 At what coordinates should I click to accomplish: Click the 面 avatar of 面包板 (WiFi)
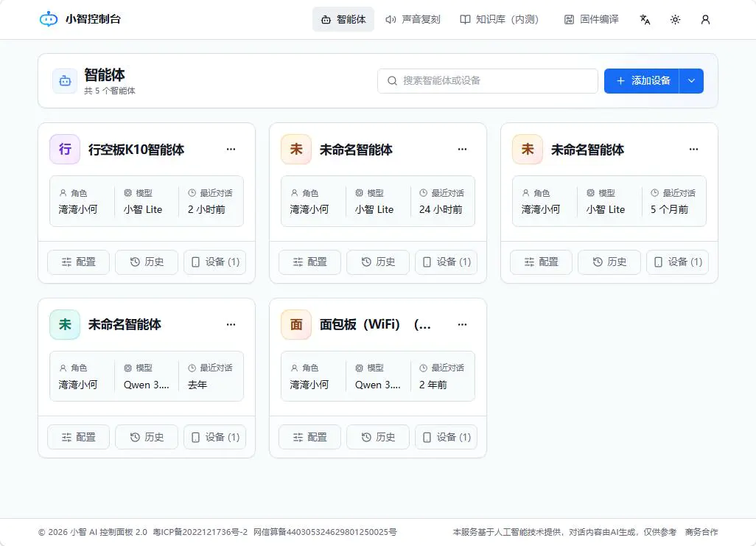pos(296,324)
